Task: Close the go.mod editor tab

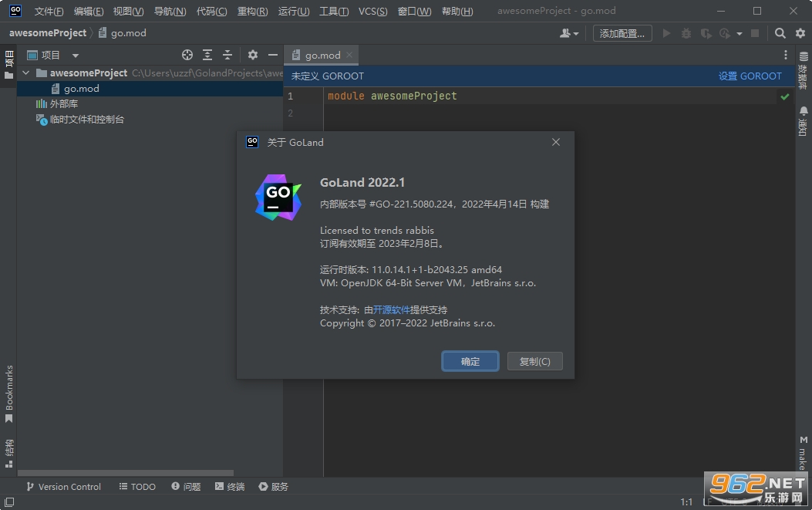Action: 349,55
